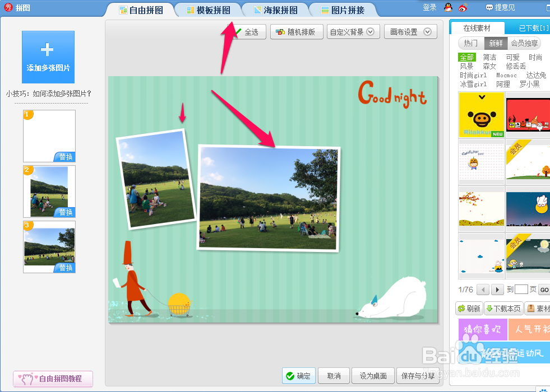Switch to the 图片拼接 tab
550x392 pixels.
pos(343,10)
